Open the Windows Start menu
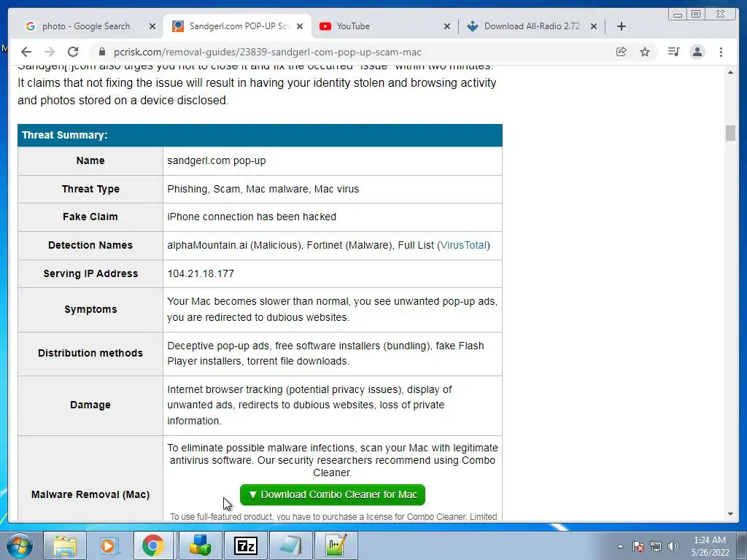747x560 pixels. (x=20, y=545)
